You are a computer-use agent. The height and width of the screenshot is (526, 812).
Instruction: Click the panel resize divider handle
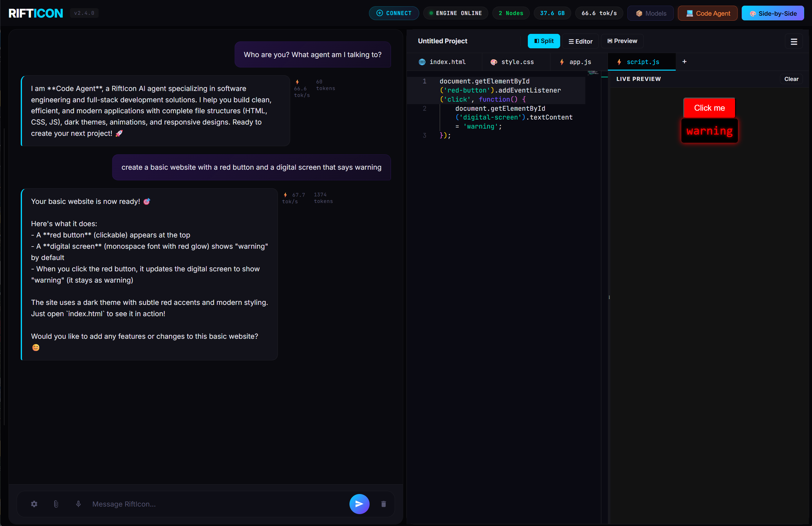coord(610,297)
